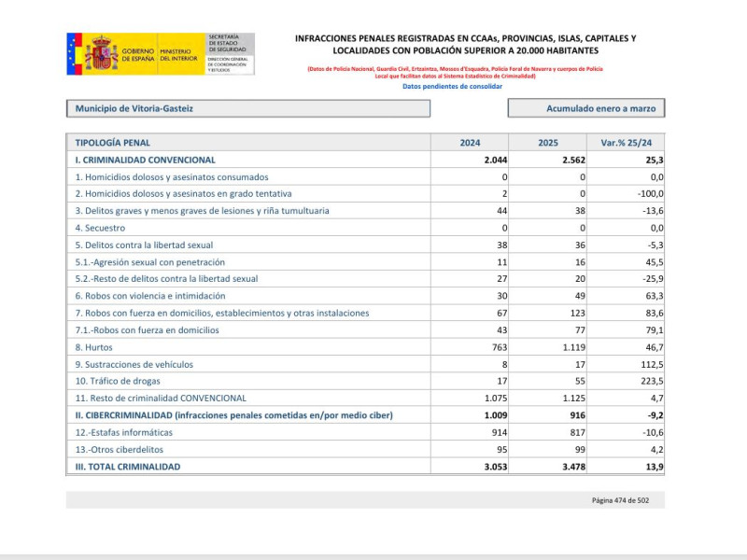Click the '8. Hurtos' row label
This screenshot has width=747, height=560.
coord(94,347)
